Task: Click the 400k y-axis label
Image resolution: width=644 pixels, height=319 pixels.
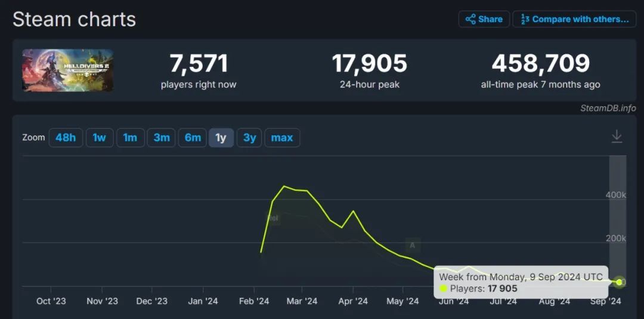Action: coord(615,195)
